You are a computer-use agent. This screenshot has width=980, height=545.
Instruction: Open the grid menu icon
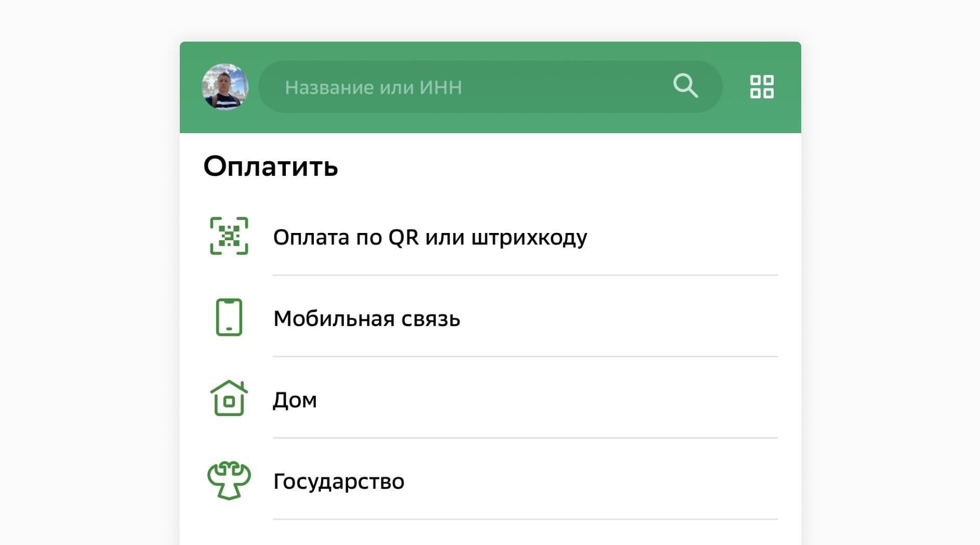[x=762, y=87]
